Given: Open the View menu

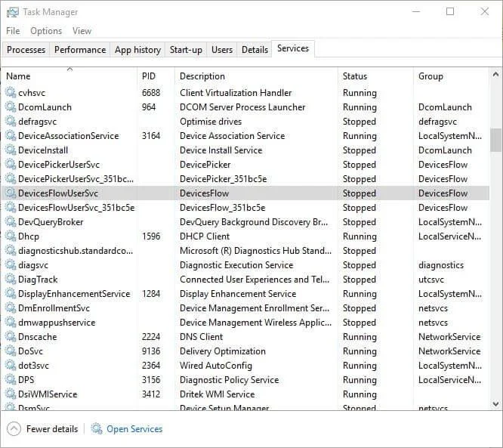Looking at the screenshot, I should (x=82, y=31).
